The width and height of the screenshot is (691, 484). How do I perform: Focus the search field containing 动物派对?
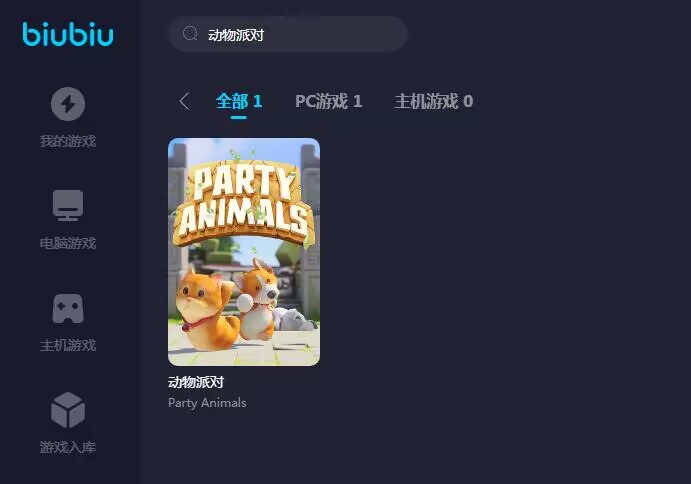[288, 34]
